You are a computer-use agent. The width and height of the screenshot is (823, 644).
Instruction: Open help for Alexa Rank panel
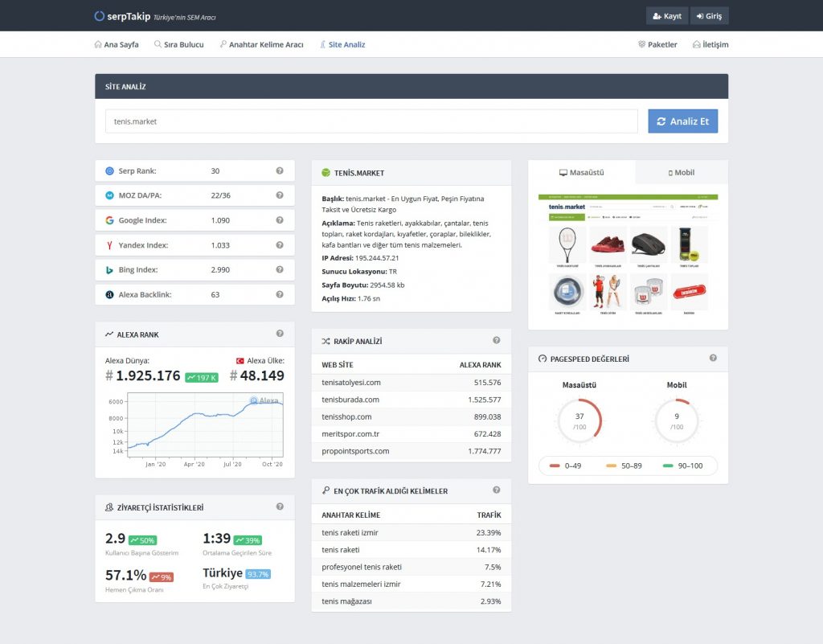[x=280, y=334]
